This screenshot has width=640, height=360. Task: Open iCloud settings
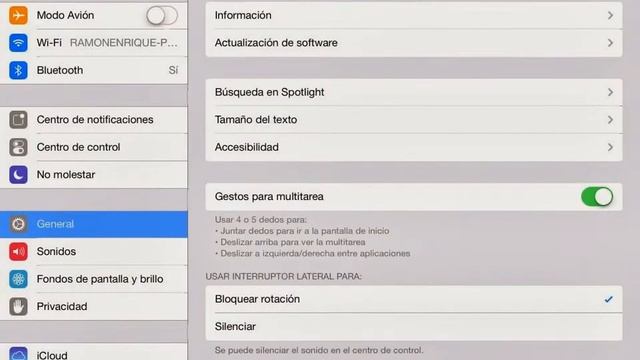94,352
